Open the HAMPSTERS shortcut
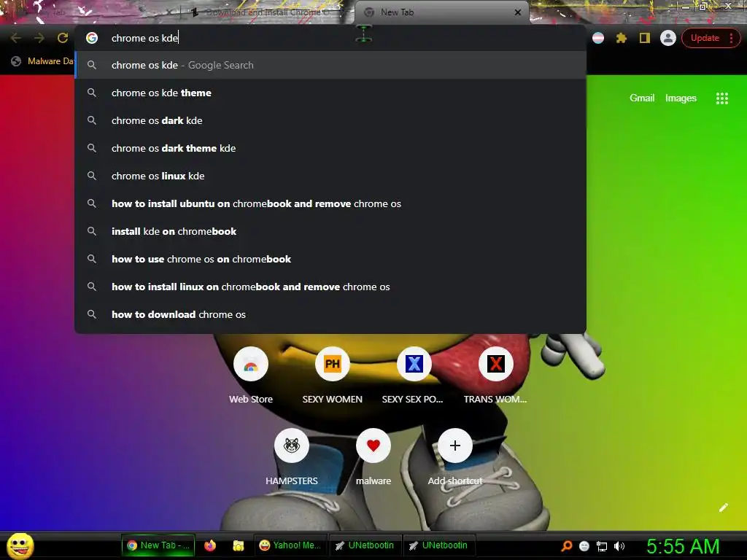This screenshot has width=747, height=560. point(292,446)
